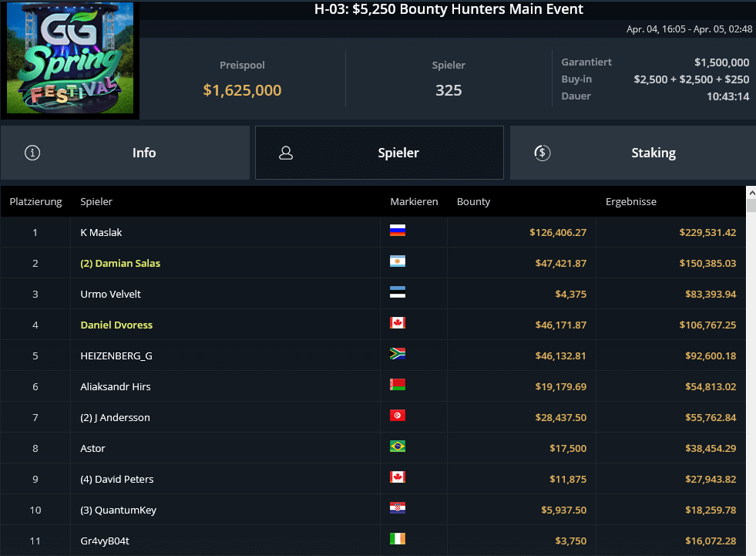756x556 pixels.
Task: Click the Estonian flag for Urmo Velvelt
Action: point(398,292)
